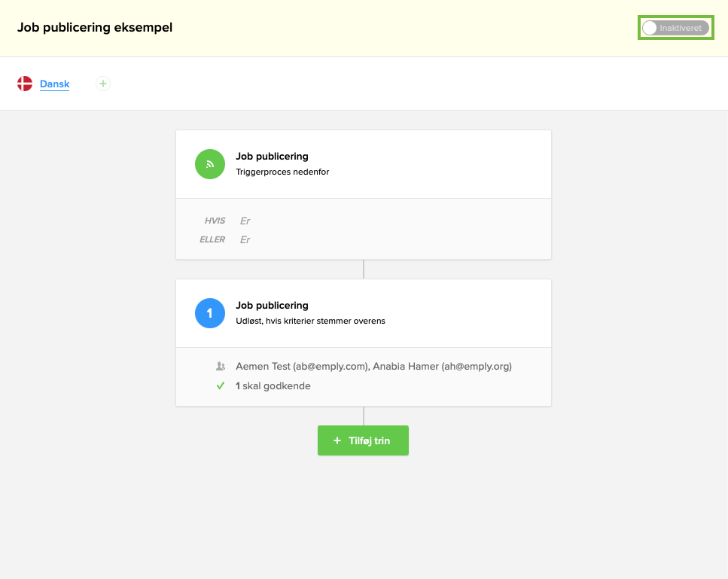Select the green trigger icon on Job publicering
The image size is (728, 579).
pyautogui.click(x=210, y=164)
